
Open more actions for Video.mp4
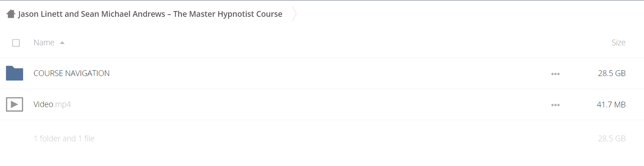click(x=555, y=105)
